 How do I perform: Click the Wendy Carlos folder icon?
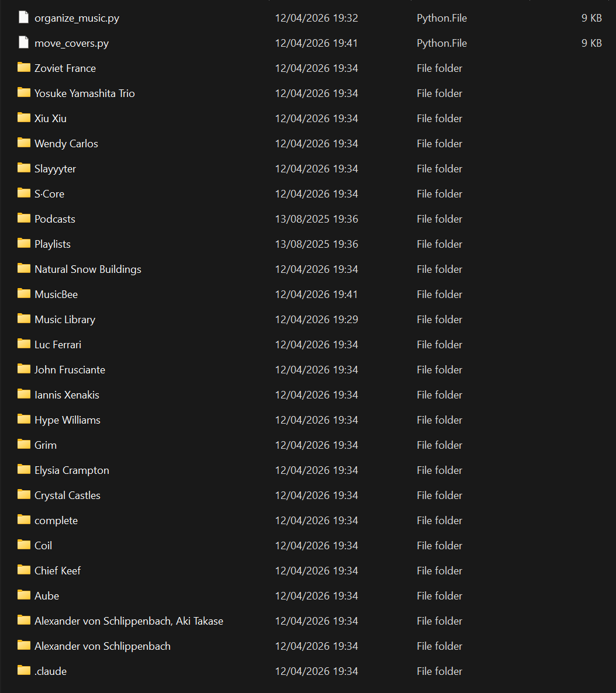point(24,143)
